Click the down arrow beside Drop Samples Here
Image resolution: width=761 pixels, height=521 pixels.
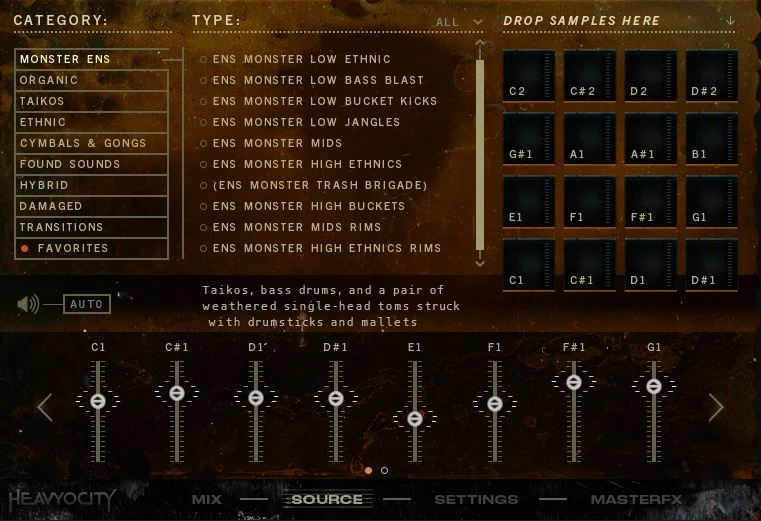[730, 20]
